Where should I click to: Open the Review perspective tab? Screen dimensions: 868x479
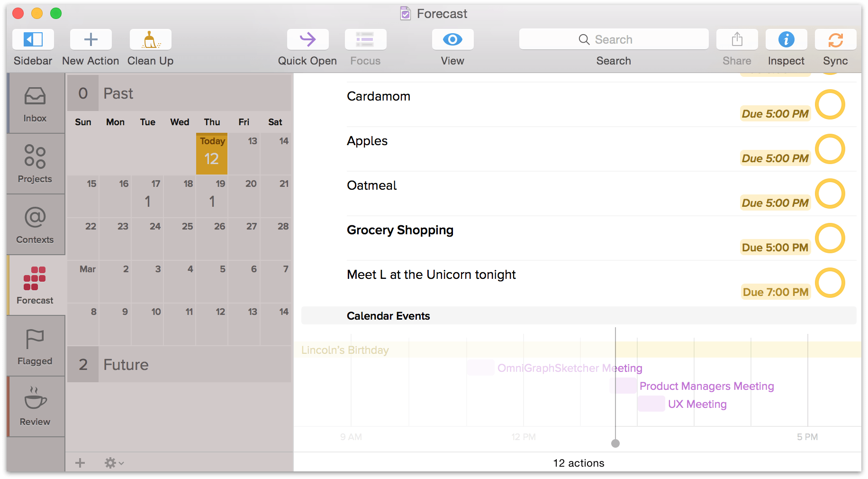point(36,407)
